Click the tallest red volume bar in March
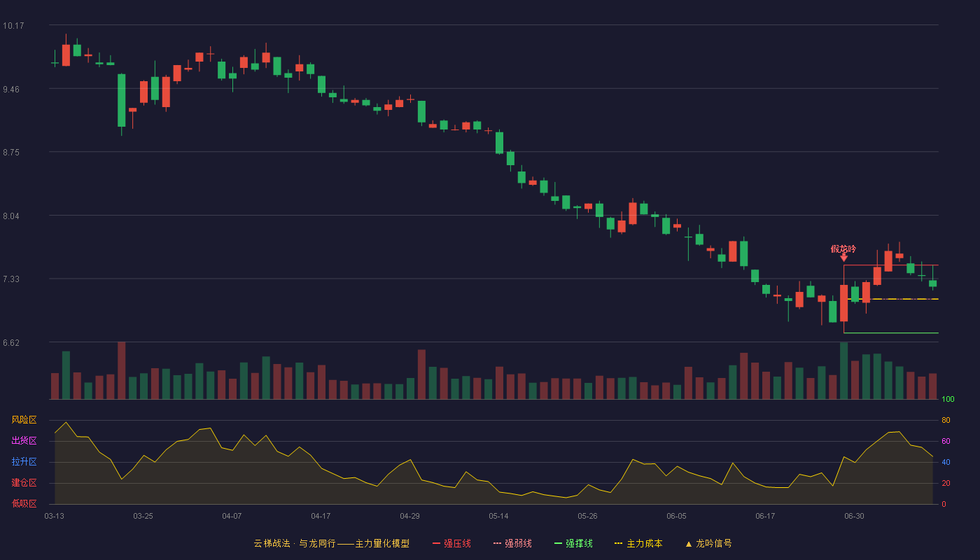Screen dimensions: 980x560 [121, 371]
